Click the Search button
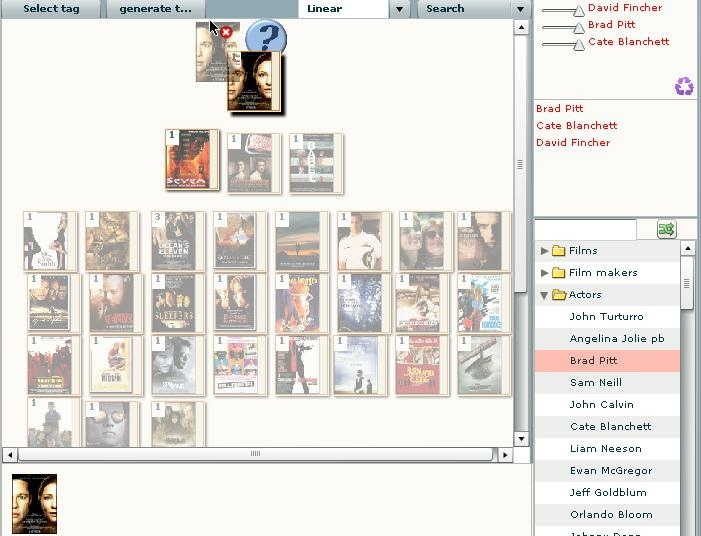Screen dimensions: 701x536 click(x=464, y=9)
